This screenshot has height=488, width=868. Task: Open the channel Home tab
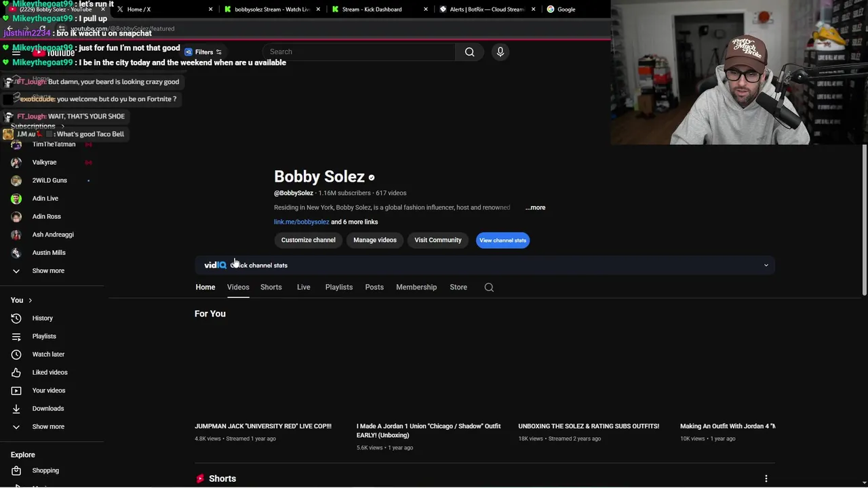tap(205, 287)
